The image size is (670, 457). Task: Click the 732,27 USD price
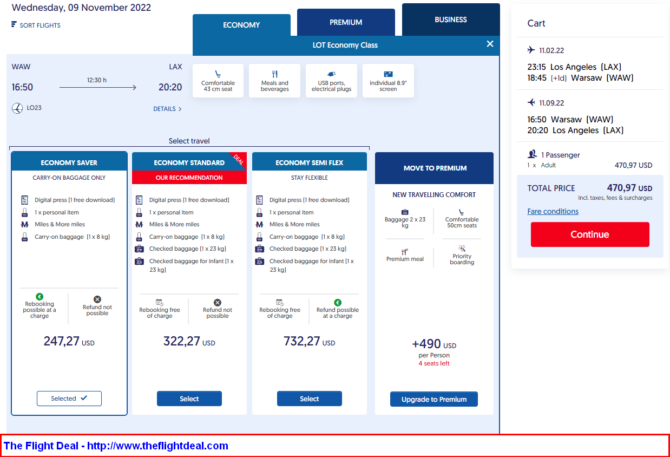tap(309, 341)
